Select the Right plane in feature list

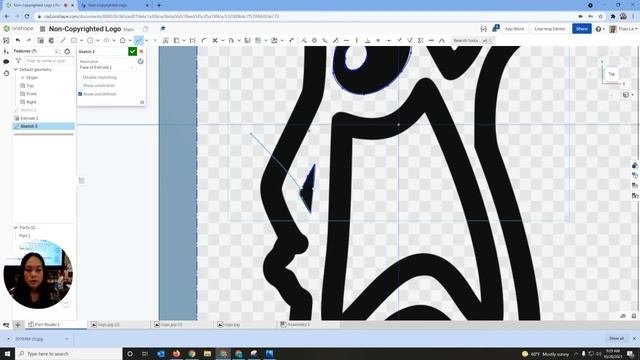click(x=31, y=102)
